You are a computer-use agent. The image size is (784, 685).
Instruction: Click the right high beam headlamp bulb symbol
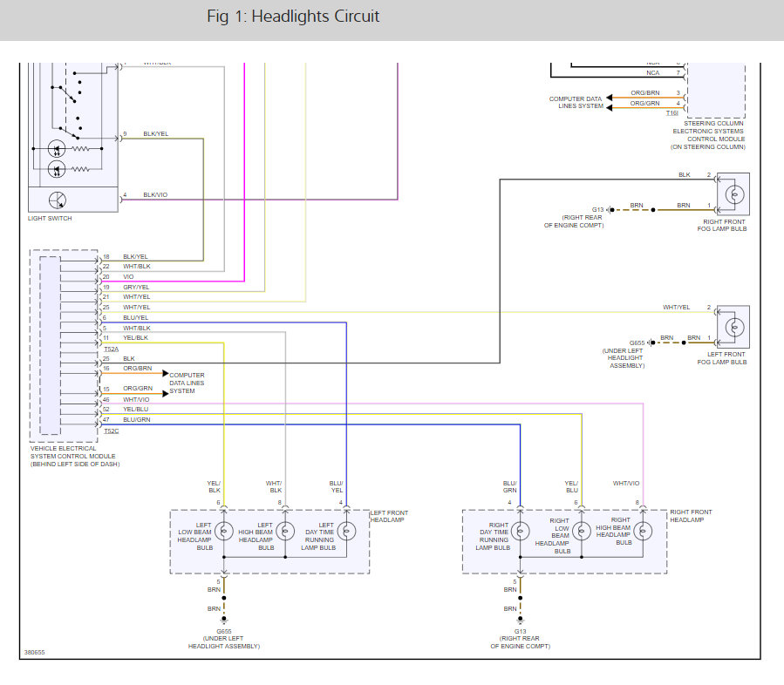tap(643, 531)
